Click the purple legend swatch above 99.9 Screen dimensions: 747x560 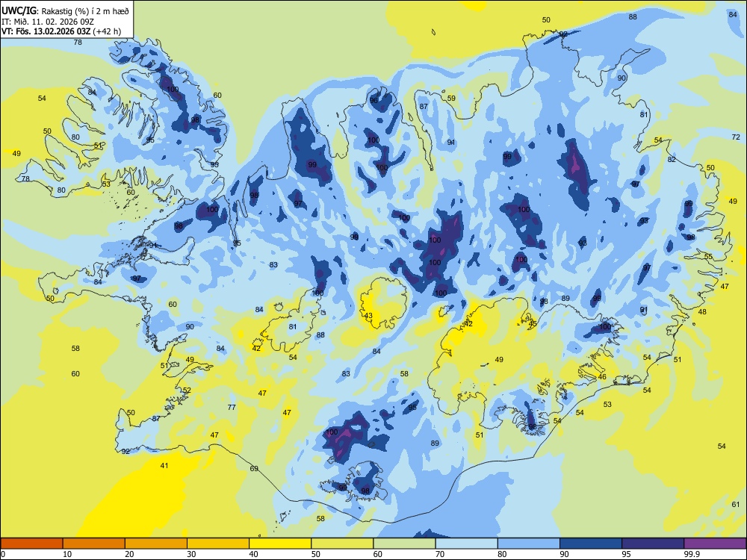coord(715,544)
